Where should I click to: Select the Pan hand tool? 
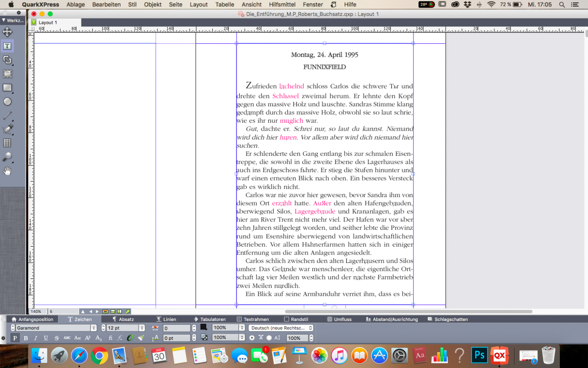[7, 171]
